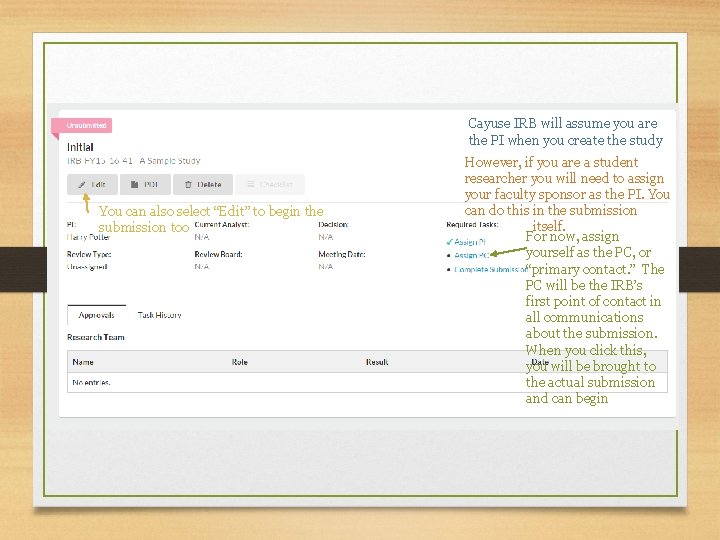Switch to the Approvals tab
The image size is (720, 540).
tap(96, 315)
